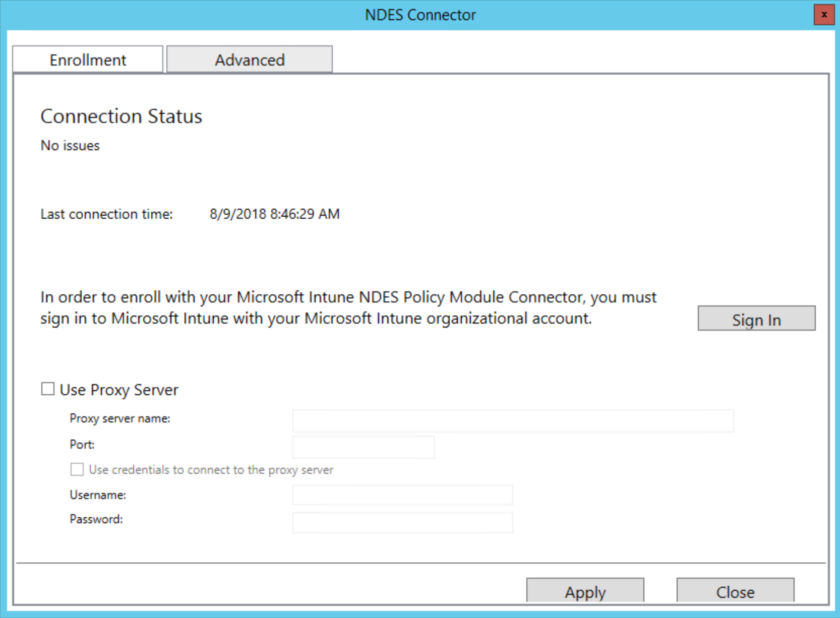Click the last connection timestamp value
840x618 pixels.
(274, 214)
